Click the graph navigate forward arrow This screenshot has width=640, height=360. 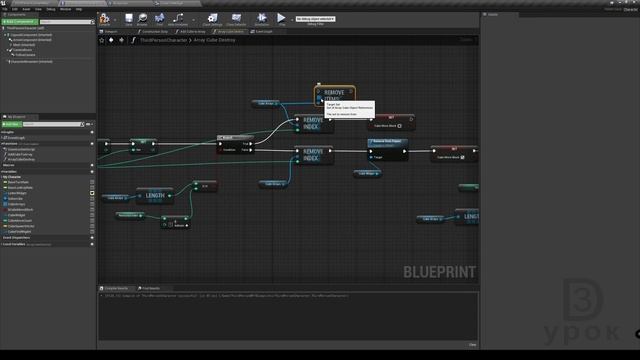coord(121,40)
